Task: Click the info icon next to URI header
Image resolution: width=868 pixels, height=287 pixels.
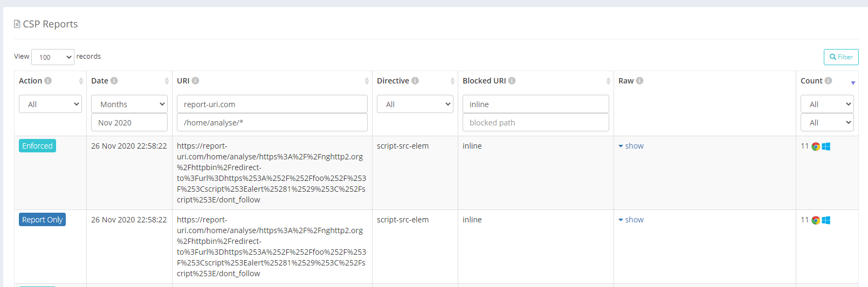Action: point(196,81)
